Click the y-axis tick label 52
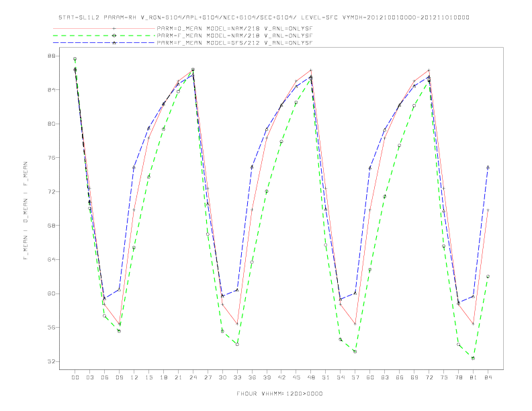The height and width of the screenshot is (411, 532). coord(51,361)
